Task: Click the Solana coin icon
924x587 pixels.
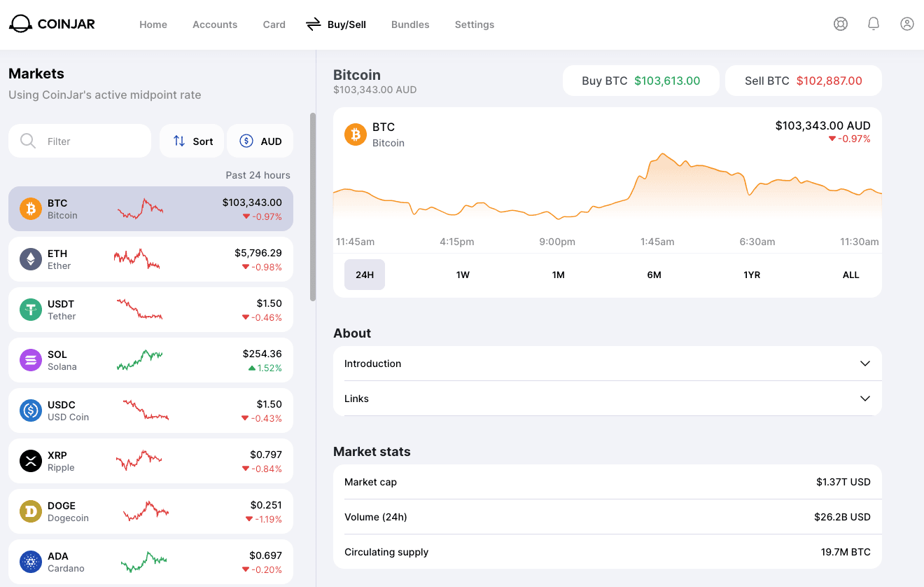Action: pyautogui.click(x=31, y=360)
